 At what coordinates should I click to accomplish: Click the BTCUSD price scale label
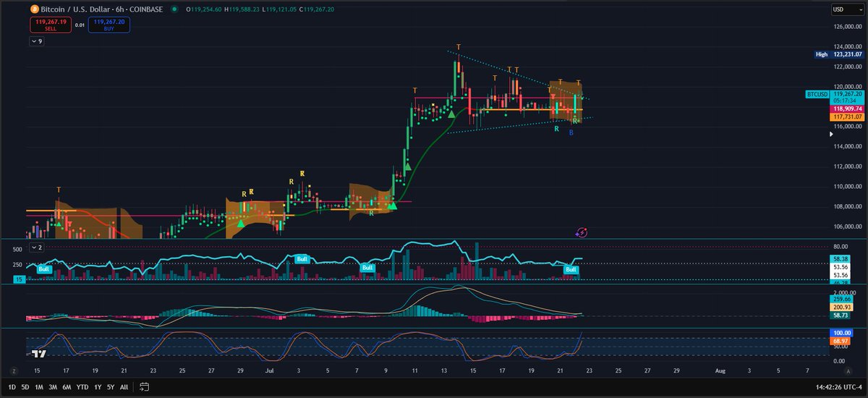point(817,94)
